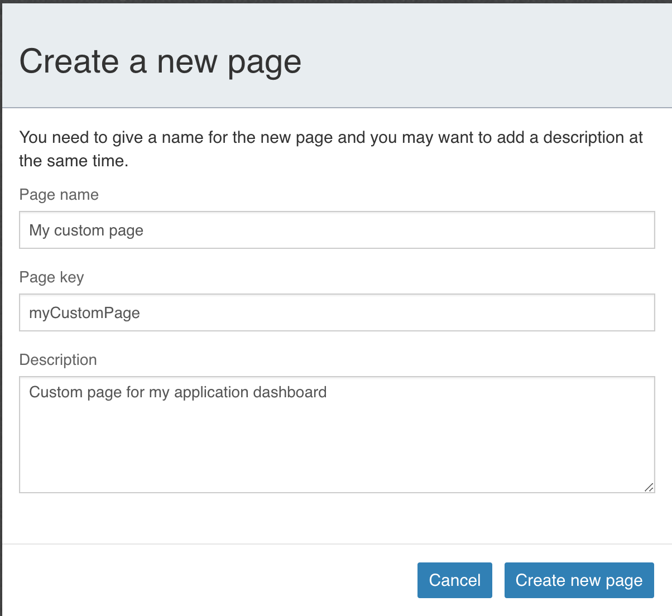This screenshot has width=672, height=616.
Task: Place cursor on "My custom page" text
Action: (86, 230)
